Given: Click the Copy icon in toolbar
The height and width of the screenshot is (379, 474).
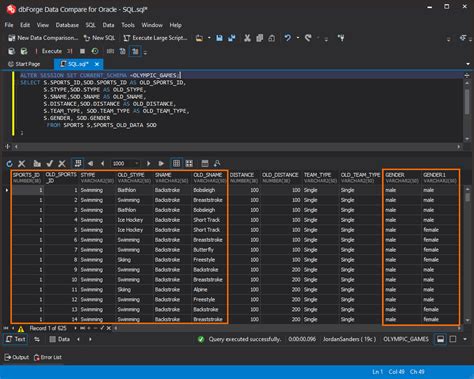Looking at the screenshot, I should click(x=259, y=38).
